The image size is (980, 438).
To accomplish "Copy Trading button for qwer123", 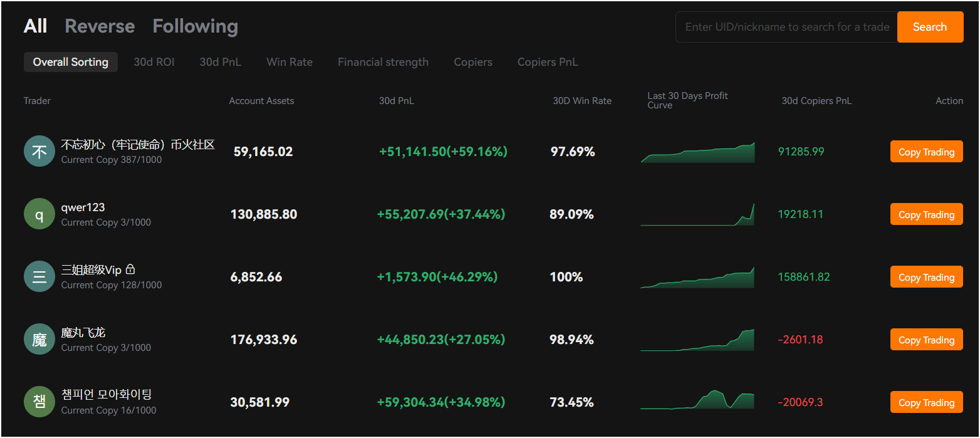I will click(x=926, y=214).
